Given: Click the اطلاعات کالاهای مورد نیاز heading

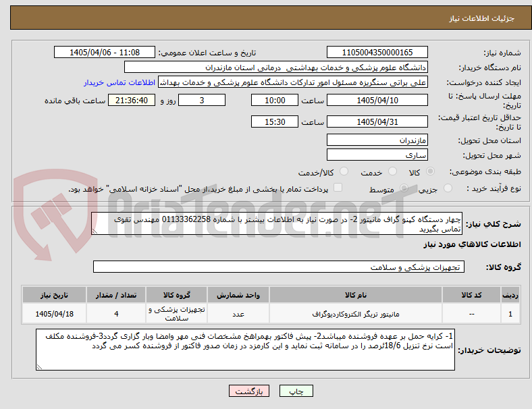Looking at the screenshot, I should [x=472, y=244].
